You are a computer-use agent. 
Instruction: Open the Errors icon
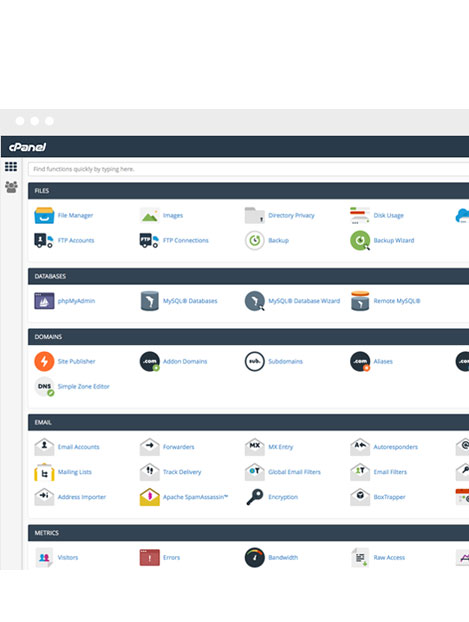(150, 558)
